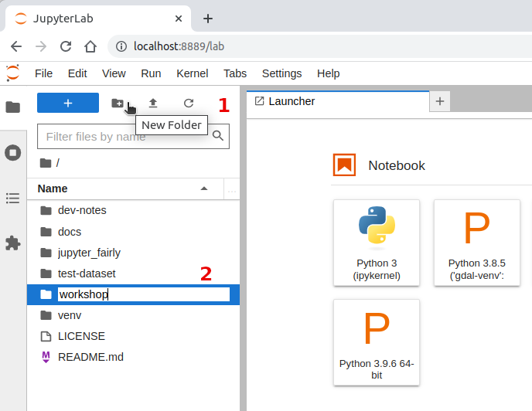532x411 pixels.
Task: Click the Name column sort caret
Action: point(204,189)
